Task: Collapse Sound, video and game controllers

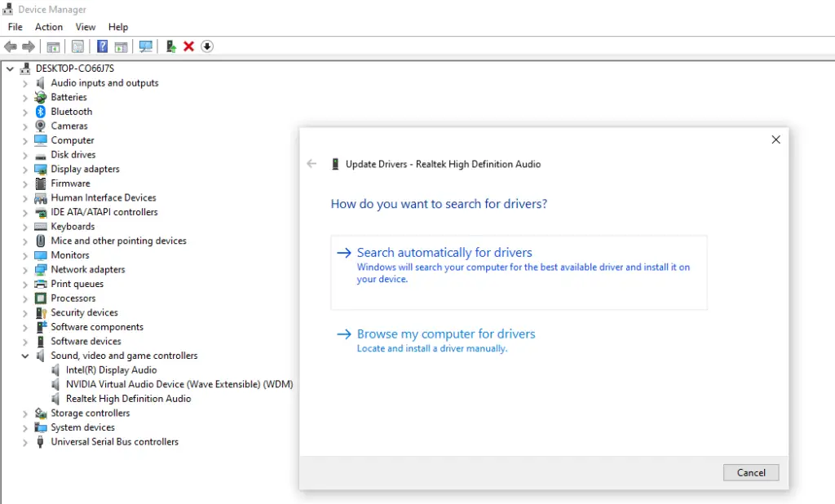Action: pos(25,356)
